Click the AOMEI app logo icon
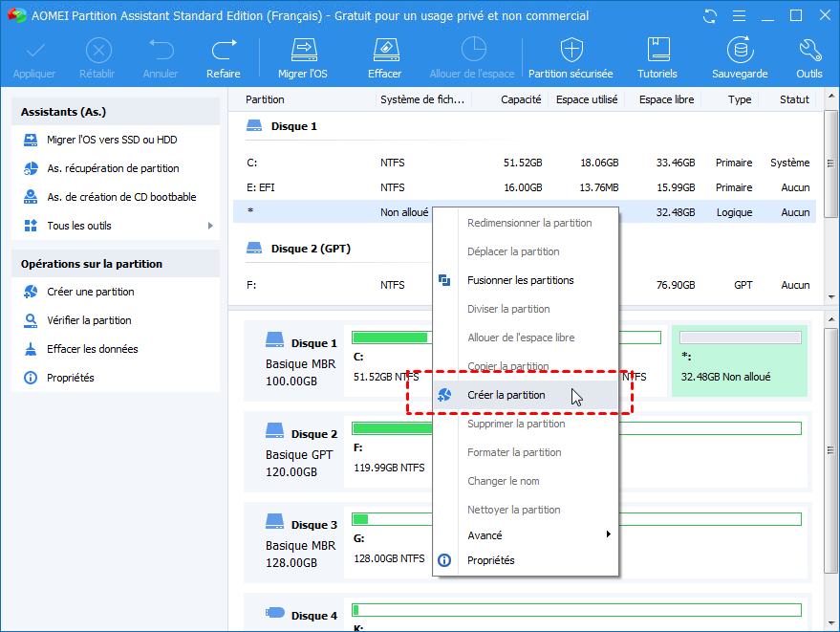 pyautogui.click(x=16, y=15)
